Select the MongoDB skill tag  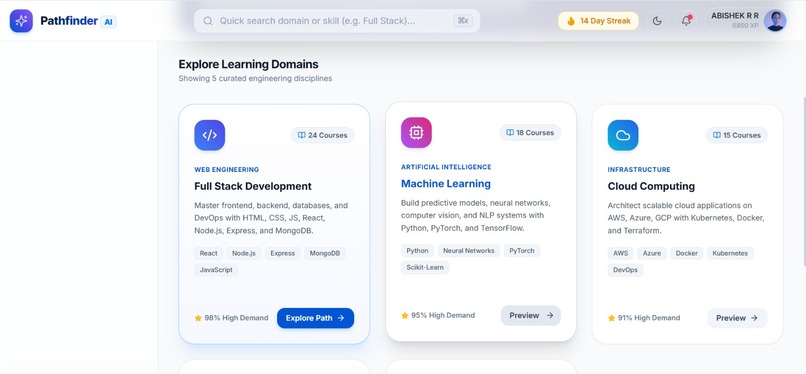[325, 253]
